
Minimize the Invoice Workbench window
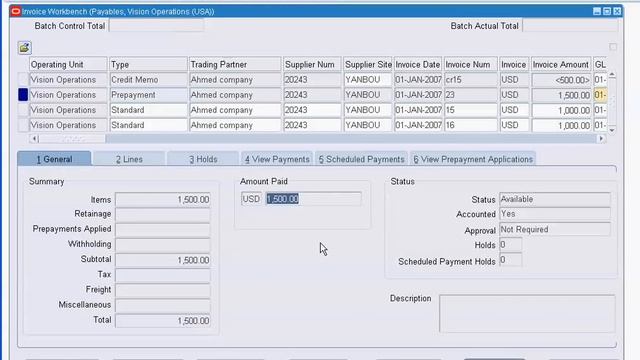tap(597, 11)
